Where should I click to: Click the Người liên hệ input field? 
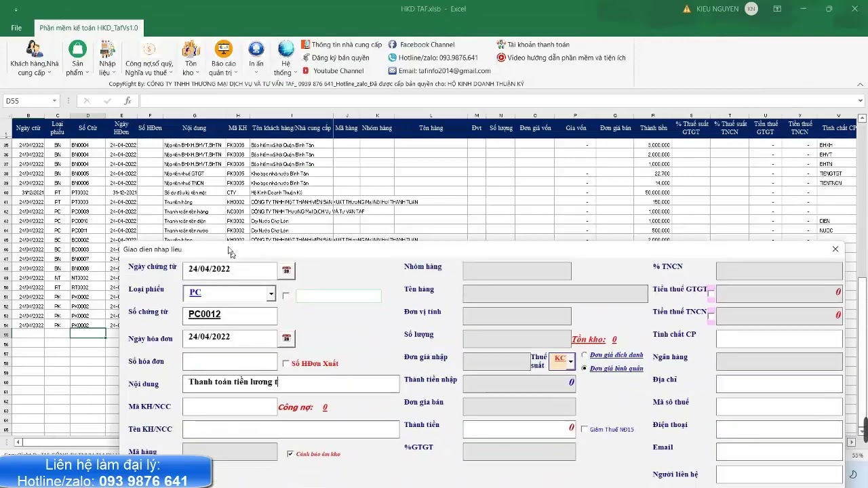(x=779, y=474)
